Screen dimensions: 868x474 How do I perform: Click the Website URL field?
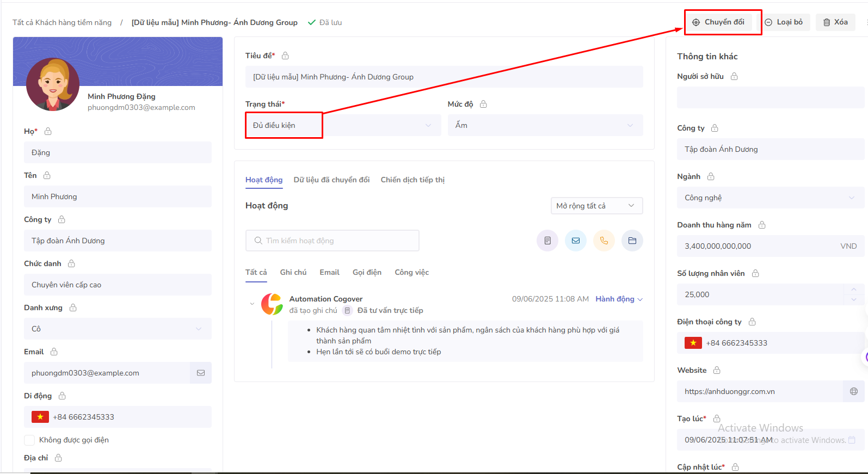click(x=760, y=391)
